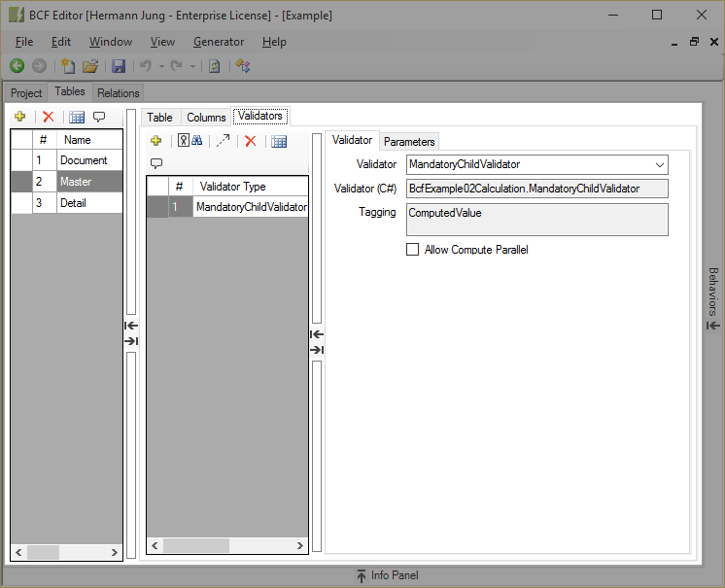Screen dimensions: 725x588
Task: Select the MandatoryChildValidator list row
Action: tap(227, 207)
